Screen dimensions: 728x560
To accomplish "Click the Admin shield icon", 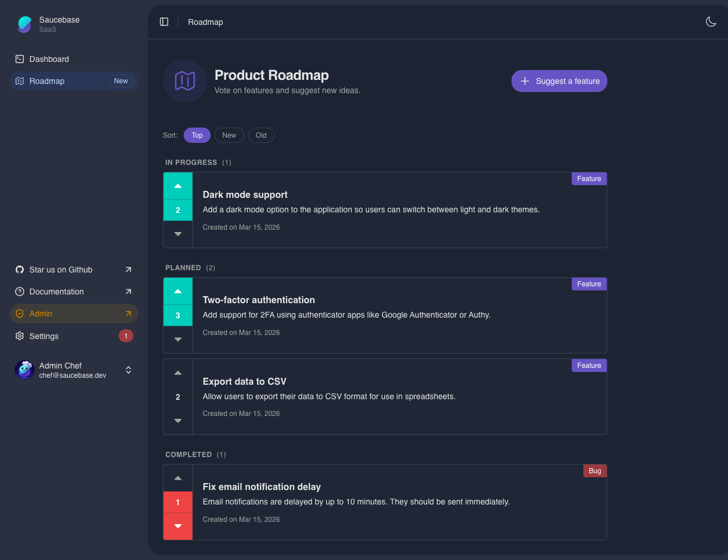I will coord(19,314).
